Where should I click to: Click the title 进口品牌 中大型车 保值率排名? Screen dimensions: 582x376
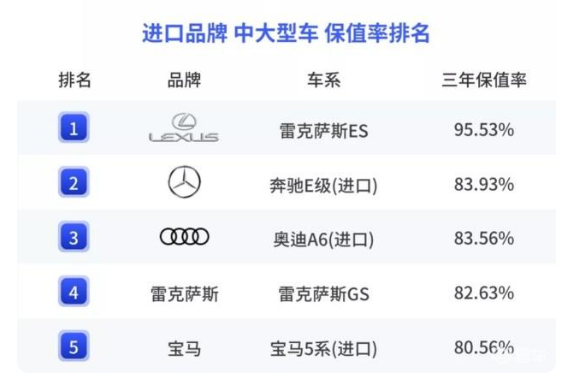point(286,33)
